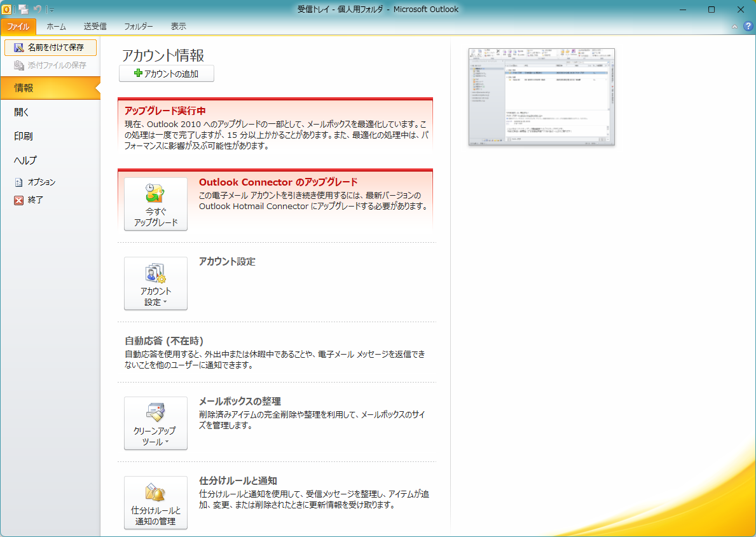Click the アップグレード実行中 heading
Image resolution: width=756 pixels, height=537 pixels.
(165, 111)
